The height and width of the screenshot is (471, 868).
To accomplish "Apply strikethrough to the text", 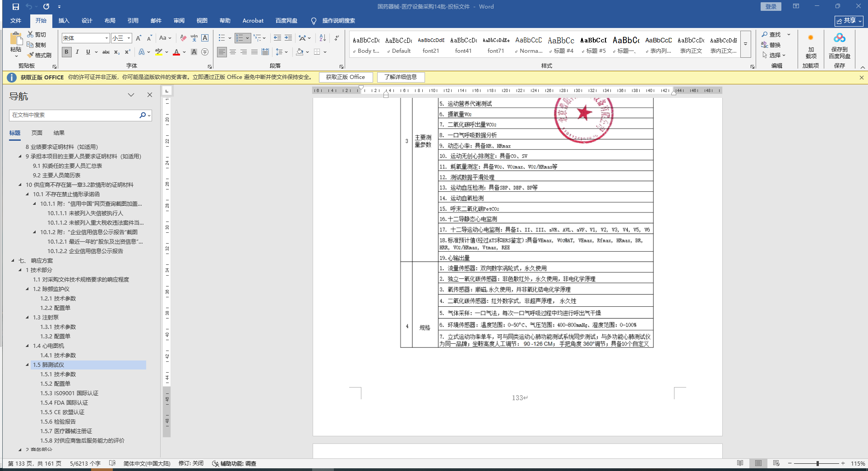I will tap(106, 52).
